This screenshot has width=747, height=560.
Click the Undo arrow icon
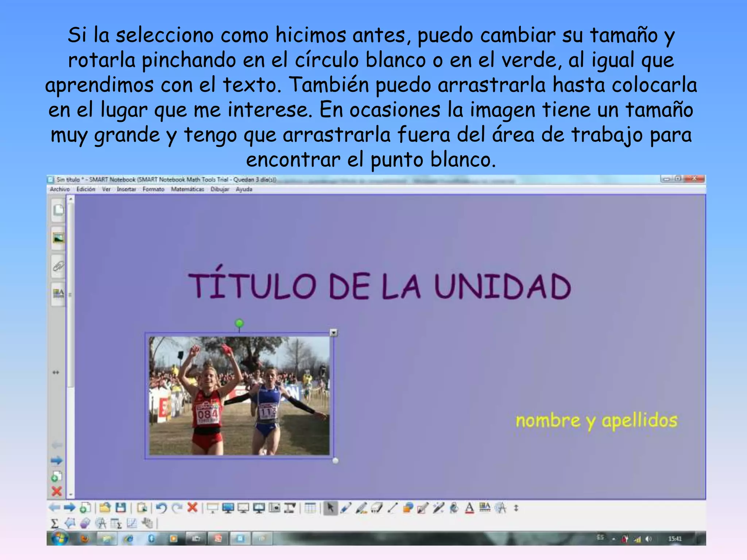(161, 507)
